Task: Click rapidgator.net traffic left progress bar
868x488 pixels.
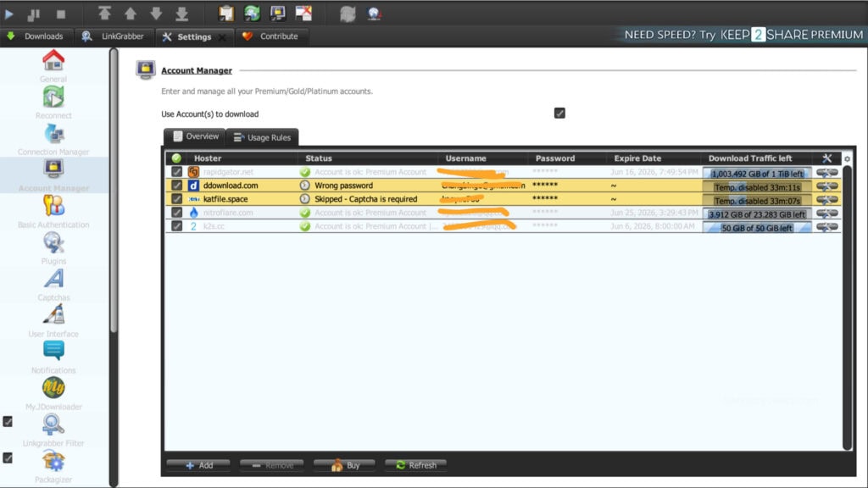Action: tap(757, 173)
